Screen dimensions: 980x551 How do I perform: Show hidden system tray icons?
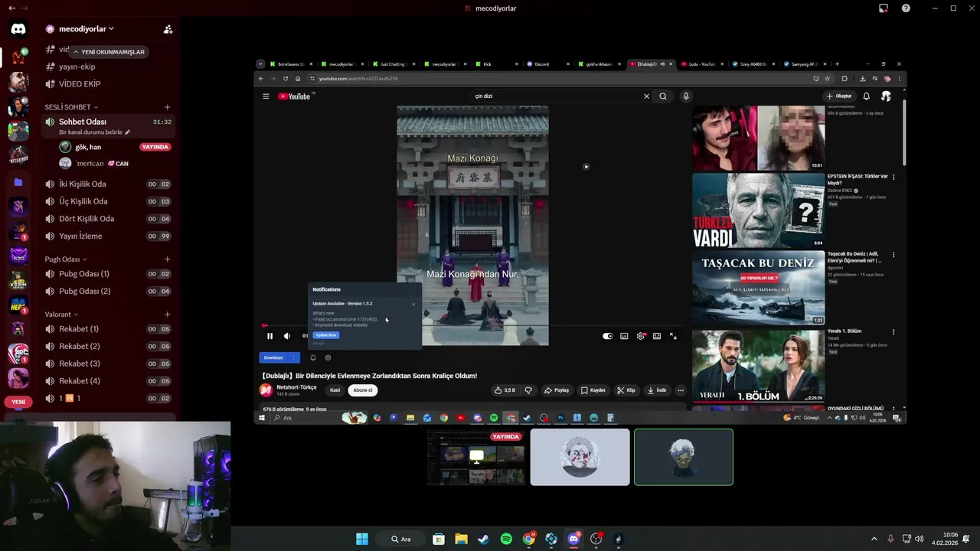[874, 539]
